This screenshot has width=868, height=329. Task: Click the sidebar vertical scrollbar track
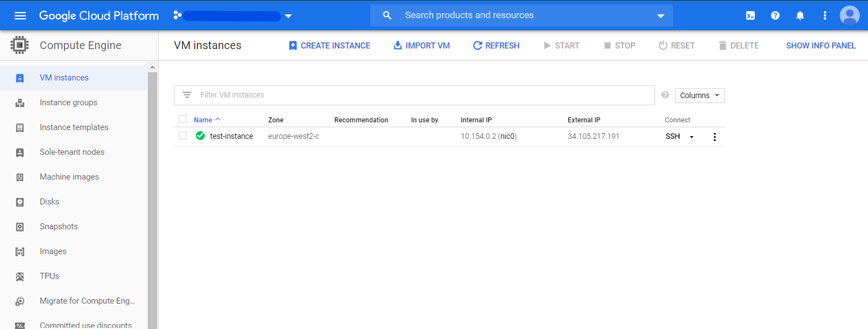[x=152, y=200]
